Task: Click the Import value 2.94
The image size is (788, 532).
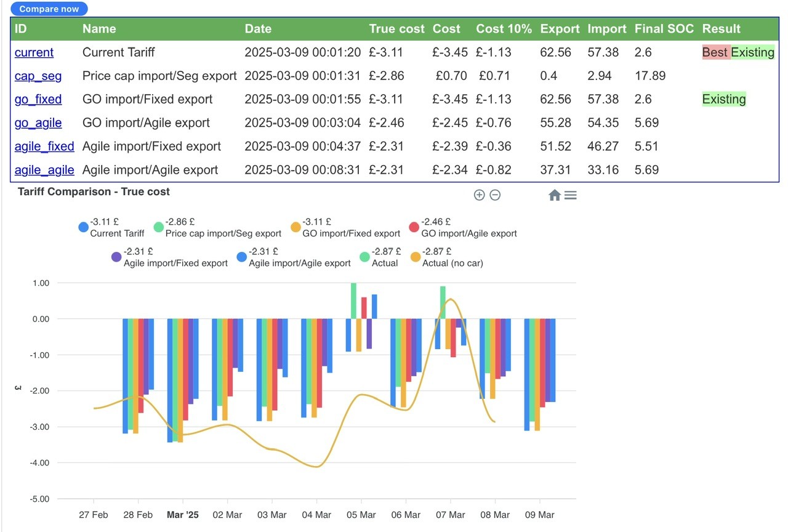Action: pos(600,76)
